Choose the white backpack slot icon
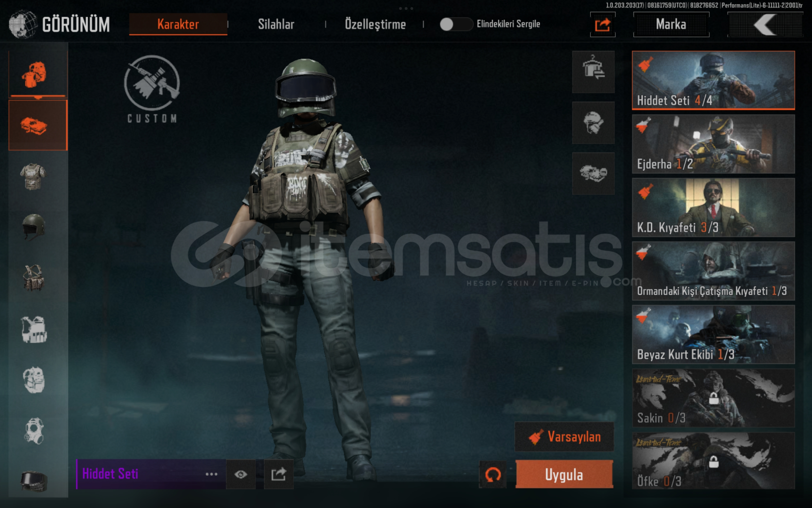This screenshot has width=812, height=508. click(x=33, y=380)
